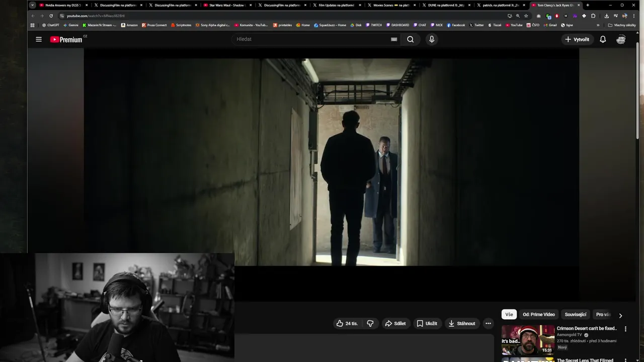
Task: Open the TWITCH bookmark
Action: point(374,25)
